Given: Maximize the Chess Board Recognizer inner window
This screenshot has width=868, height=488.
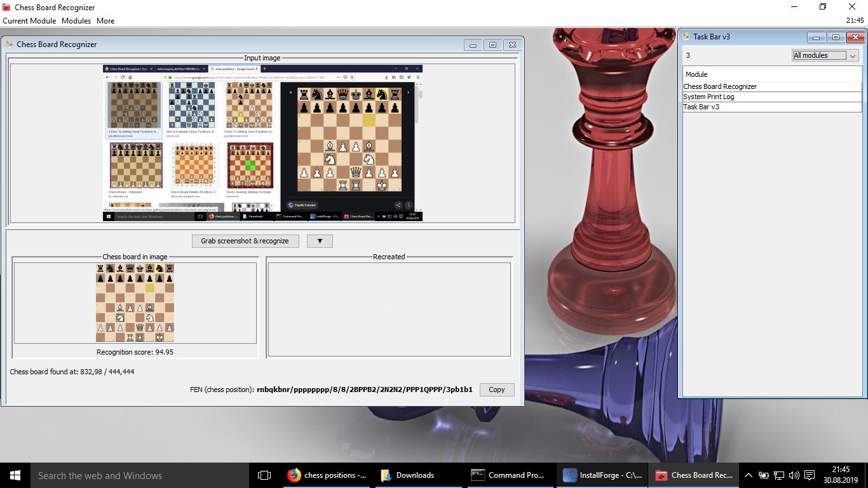Looking at the screenshot, I should click(492, 44).
